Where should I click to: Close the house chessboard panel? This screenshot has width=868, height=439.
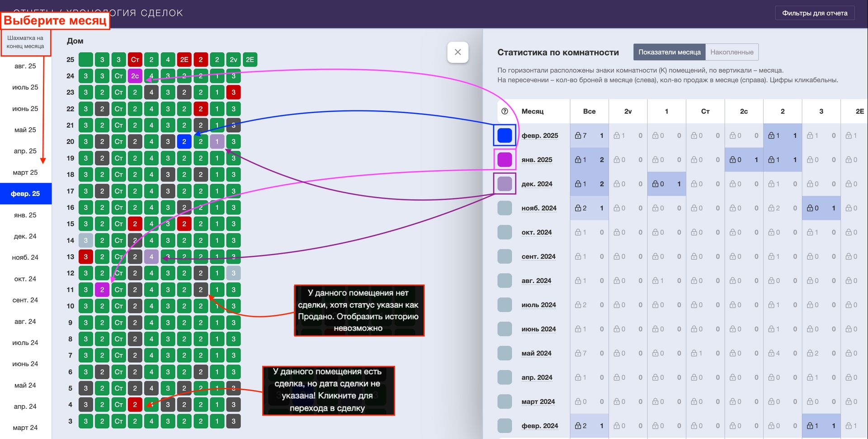coord(458,52)
